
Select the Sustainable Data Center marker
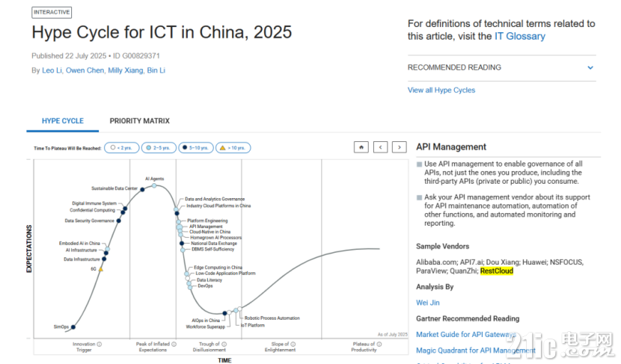click(x=143, y=190)
